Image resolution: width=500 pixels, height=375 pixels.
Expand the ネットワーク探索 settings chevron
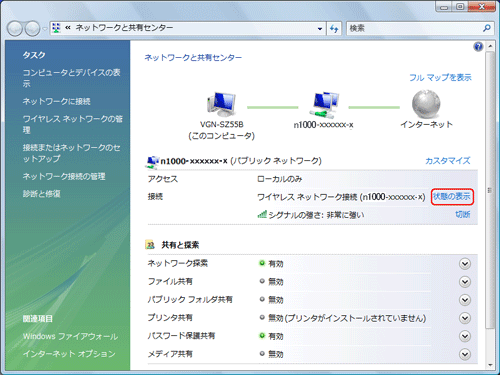point(465,264)
